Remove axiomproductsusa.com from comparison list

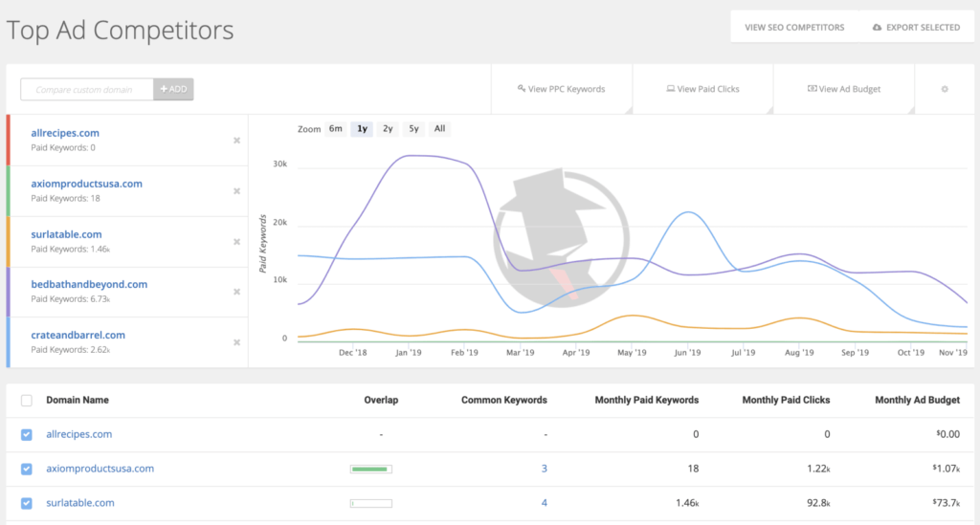coord(237,191)
